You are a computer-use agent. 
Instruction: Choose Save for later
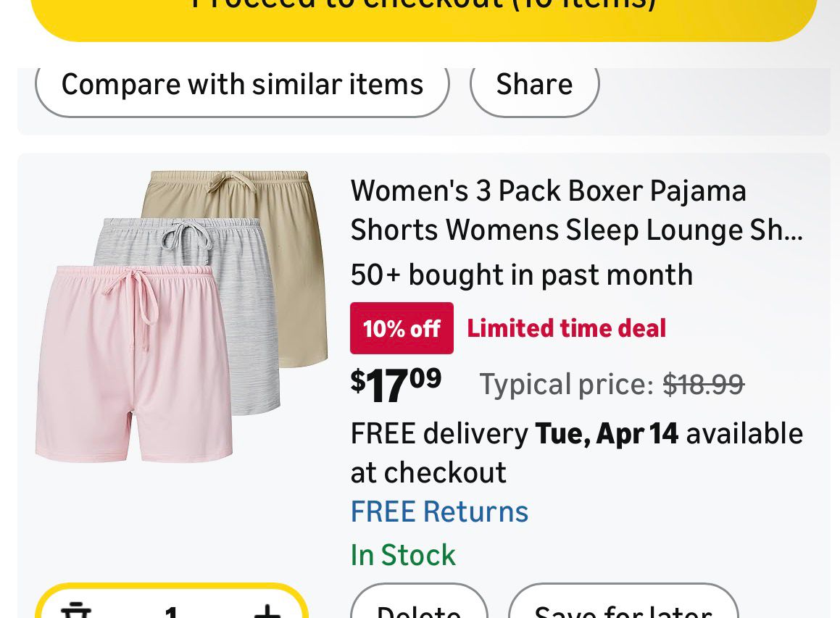pyautogui.click(x=623, y=609)
